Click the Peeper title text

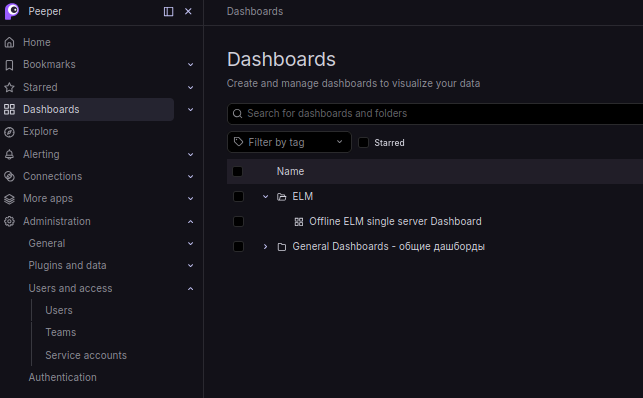tap(45, 11)
